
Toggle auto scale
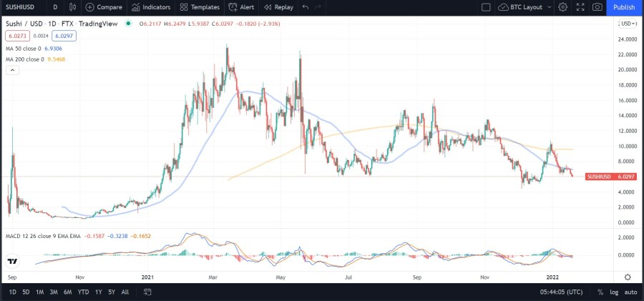click(630, 292)
